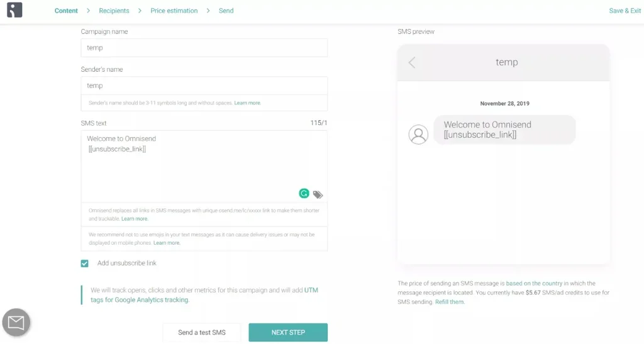Viewport: 644px width, 344px height.
Task: Click the Grammarly icon in SMS text
Action: pyautogui.click(x=304, y=194)
